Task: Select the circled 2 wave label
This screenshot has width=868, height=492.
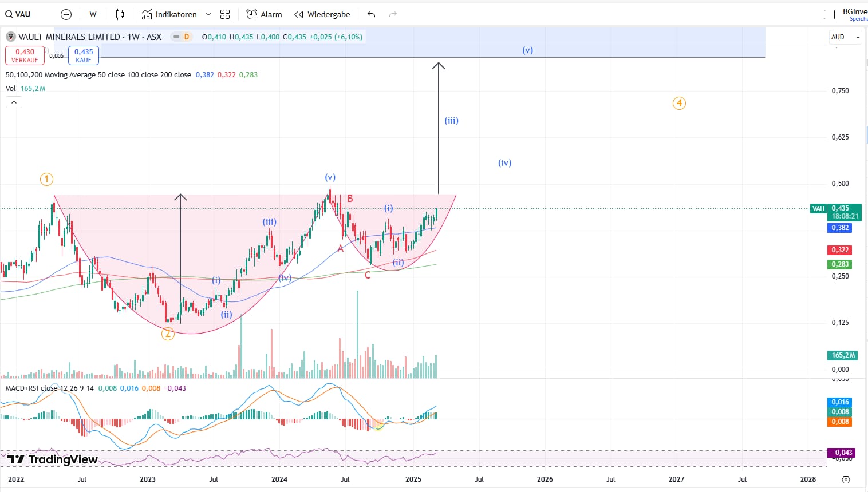Action: (x=168, y=334)
